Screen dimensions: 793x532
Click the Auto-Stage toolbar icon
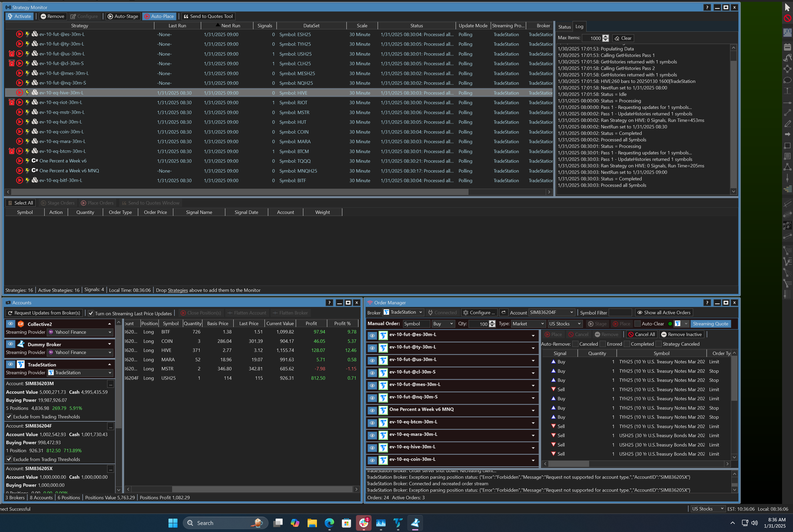click(x=110, y=16)
